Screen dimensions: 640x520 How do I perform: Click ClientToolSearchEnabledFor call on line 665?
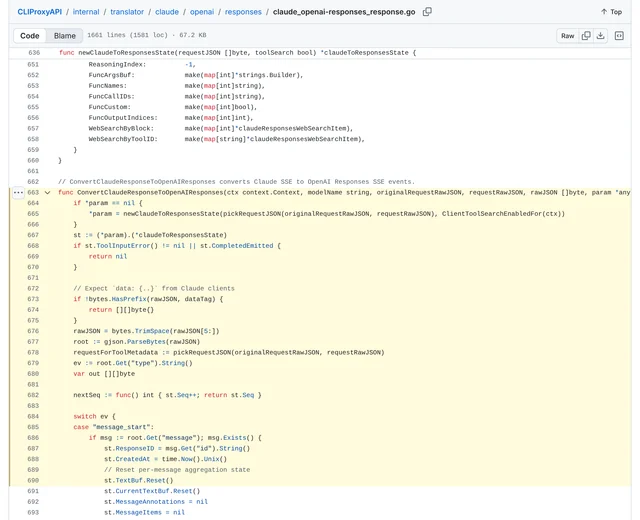click(x=492, y=213)
